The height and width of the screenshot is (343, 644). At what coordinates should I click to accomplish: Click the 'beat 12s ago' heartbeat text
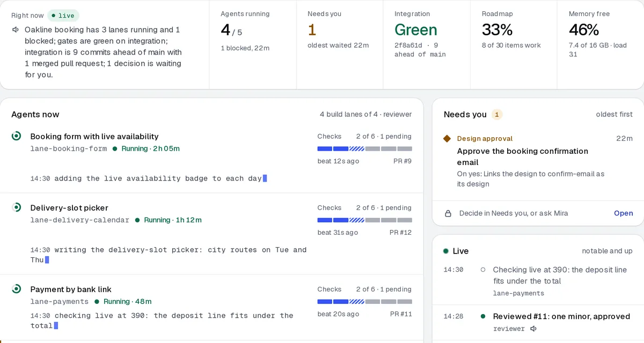pos(338,161)
